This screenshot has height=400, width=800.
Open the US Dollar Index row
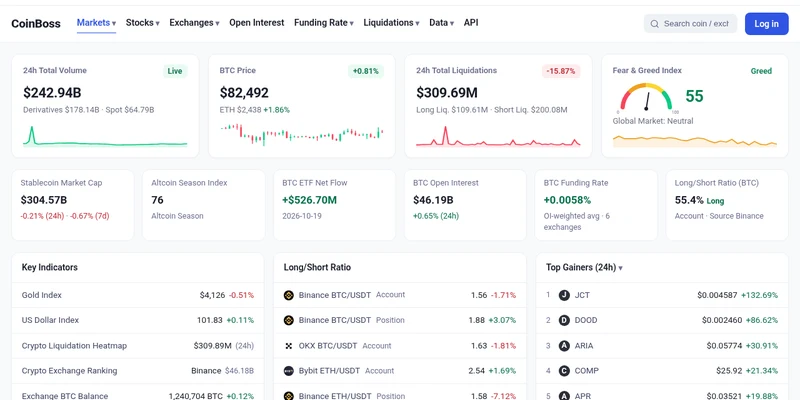(x=138, y=320)
